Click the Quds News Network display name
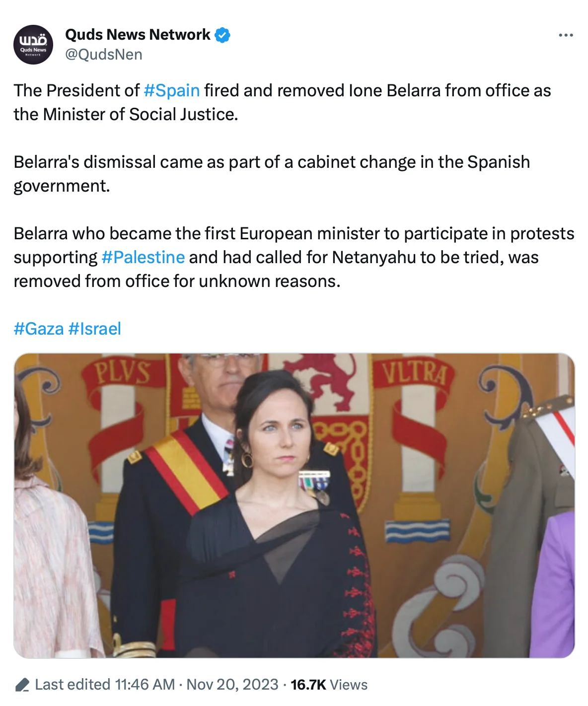 pos(138,35)
